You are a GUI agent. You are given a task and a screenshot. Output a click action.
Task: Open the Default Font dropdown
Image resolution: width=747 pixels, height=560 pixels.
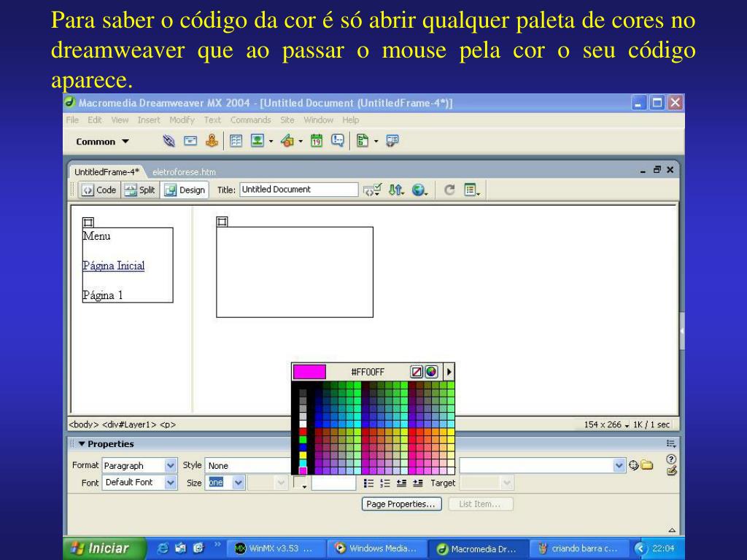(x=170, y=483)
